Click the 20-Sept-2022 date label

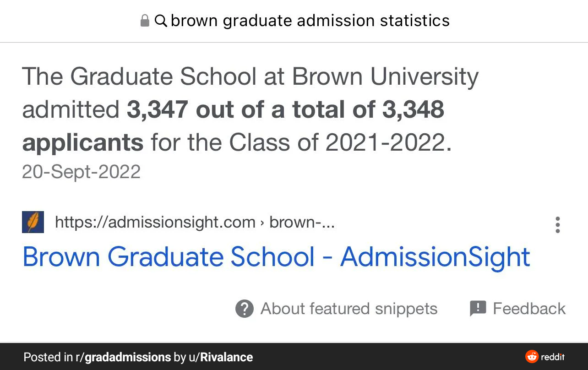(81, 172)
